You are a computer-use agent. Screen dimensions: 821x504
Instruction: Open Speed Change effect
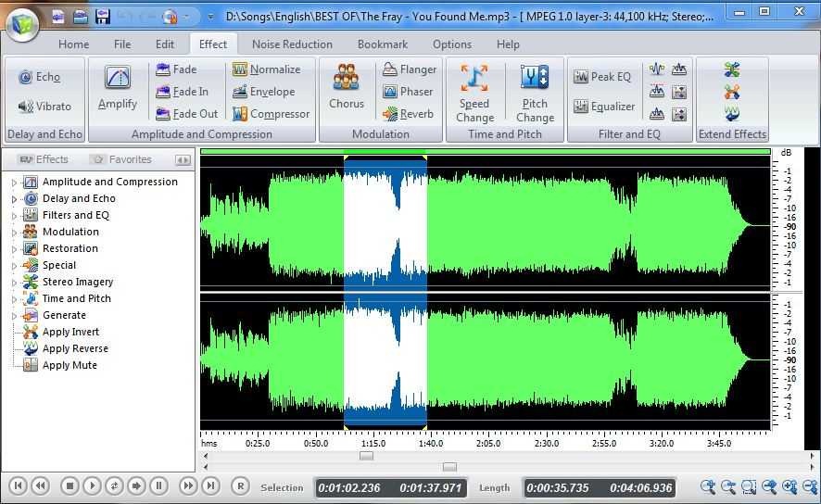(474, 92)
